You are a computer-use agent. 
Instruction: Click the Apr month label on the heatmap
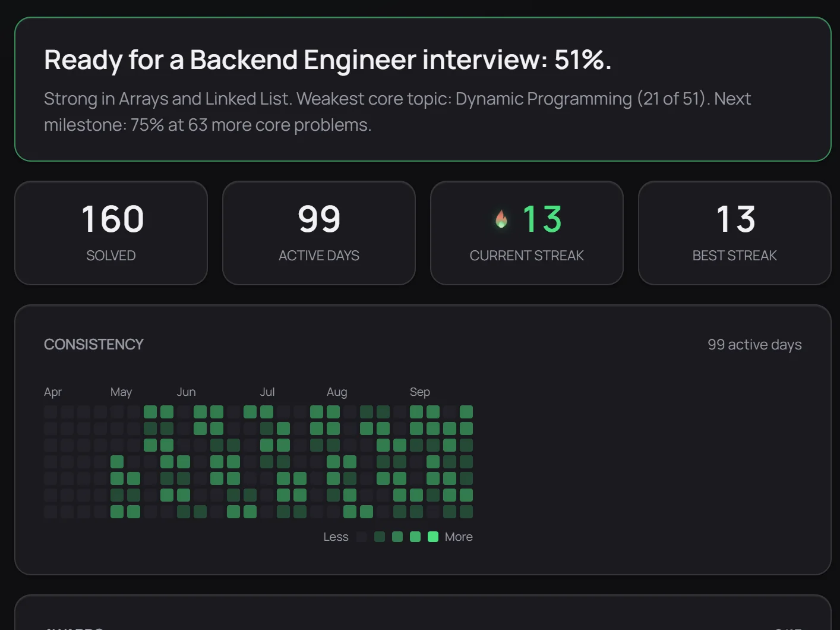(53, 392)
